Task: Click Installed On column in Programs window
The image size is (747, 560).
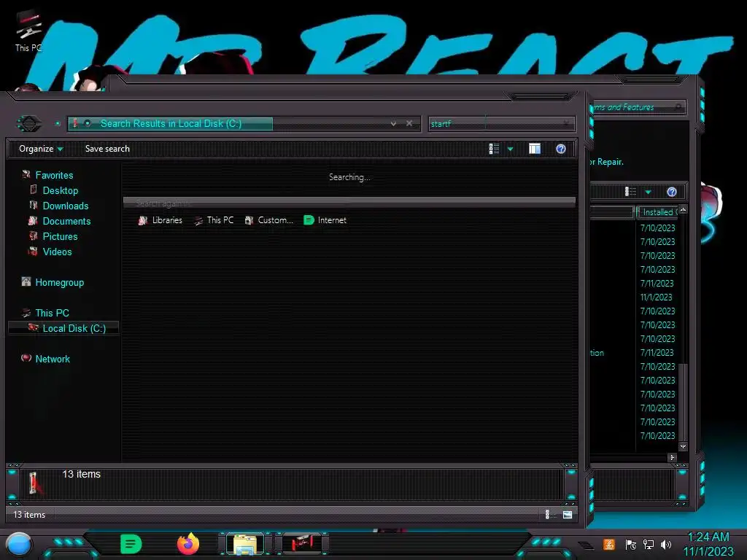Action: [x=658, y=212]
